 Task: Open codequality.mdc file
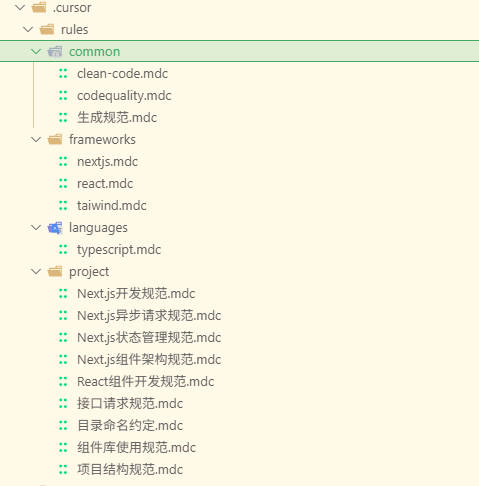[x=124, y=96]
